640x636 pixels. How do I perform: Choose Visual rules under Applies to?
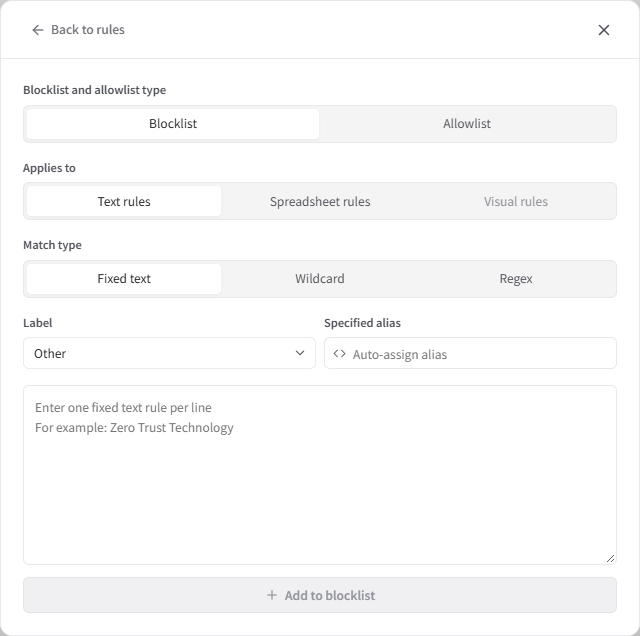[516, 201]
